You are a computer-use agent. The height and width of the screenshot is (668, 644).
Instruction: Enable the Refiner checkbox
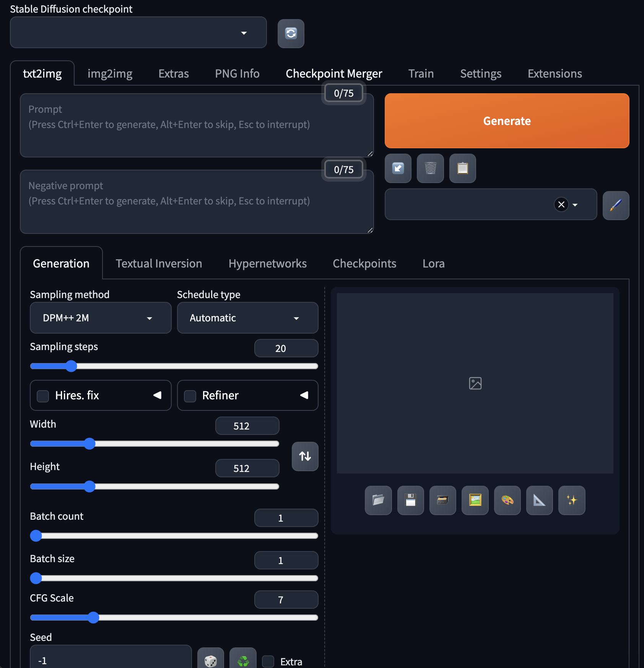[x=190, y=396]
